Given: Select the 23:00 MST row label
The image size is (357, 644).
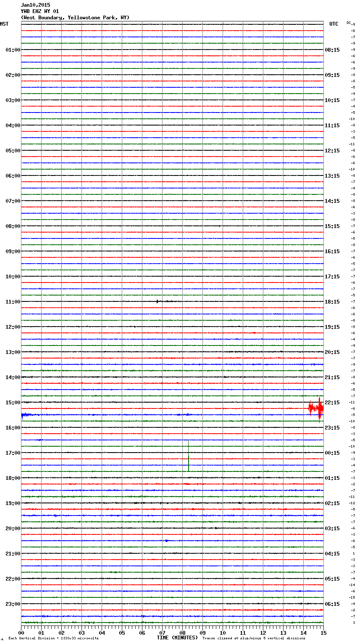Looking at the screenshot, I should [x=13, y=604].
